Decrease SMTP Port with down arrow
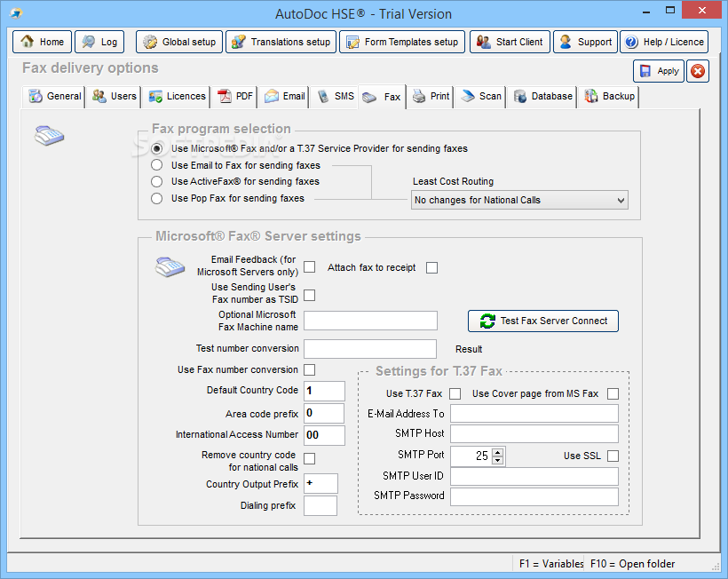Image resolution: width=728 pixels, height=579 pixels. click(x=498, y=460)
